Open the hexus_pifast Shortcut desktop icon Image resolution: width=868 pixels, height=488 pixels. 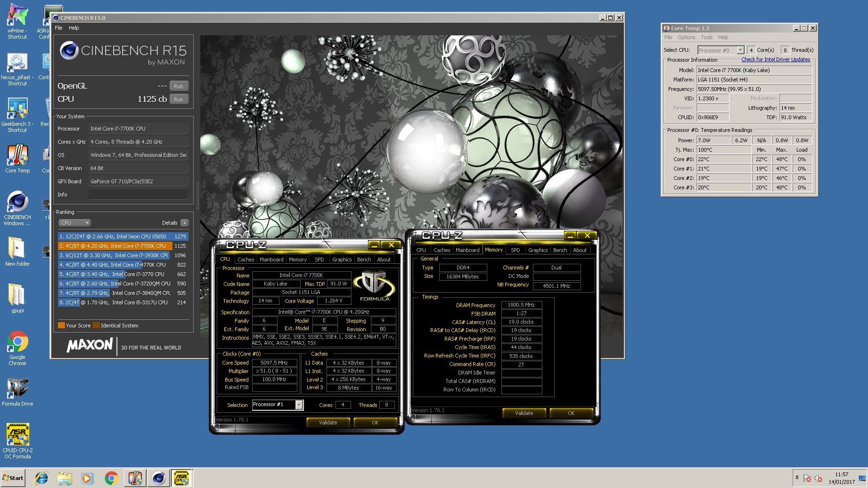[x=17, y=69]
